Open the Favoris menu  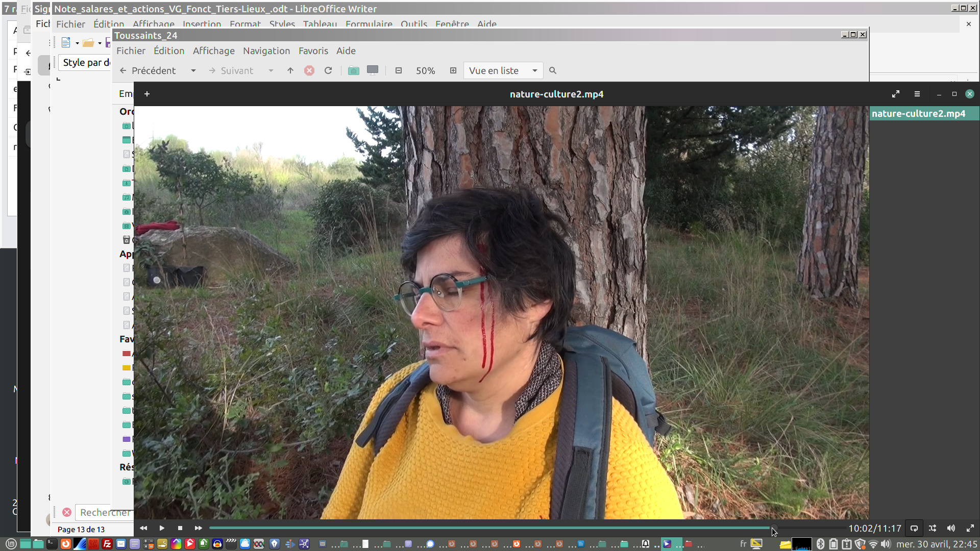pos(313,51)
